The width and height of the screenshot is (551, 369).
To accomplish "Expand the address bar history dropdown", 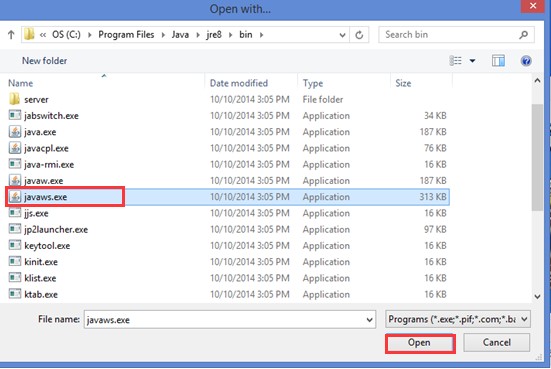I will [x=342, y=35].
